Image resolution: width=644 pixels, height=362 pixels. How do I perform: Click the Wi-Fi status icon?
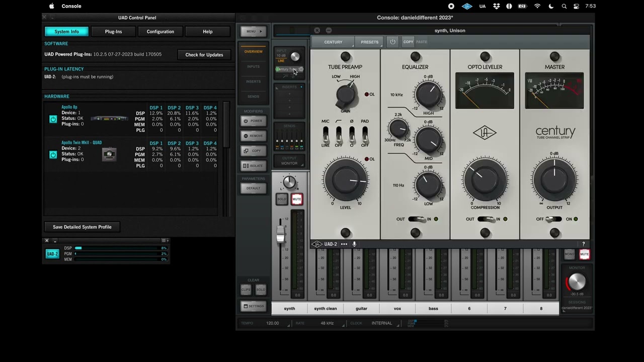[x=537, y=6]
